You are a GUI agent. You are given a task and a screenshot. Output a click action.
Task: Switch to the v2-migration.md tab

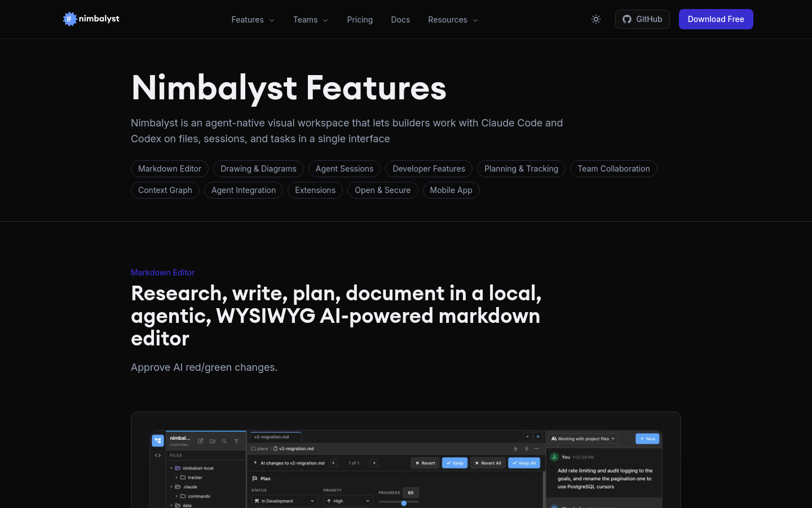(x=276, y=437)
